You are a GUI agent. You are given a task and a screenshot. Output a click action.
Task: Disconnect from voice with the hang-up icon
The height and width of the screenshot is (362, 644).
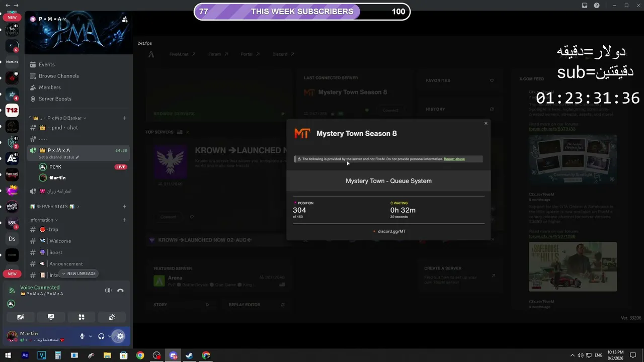pos(120,290)
